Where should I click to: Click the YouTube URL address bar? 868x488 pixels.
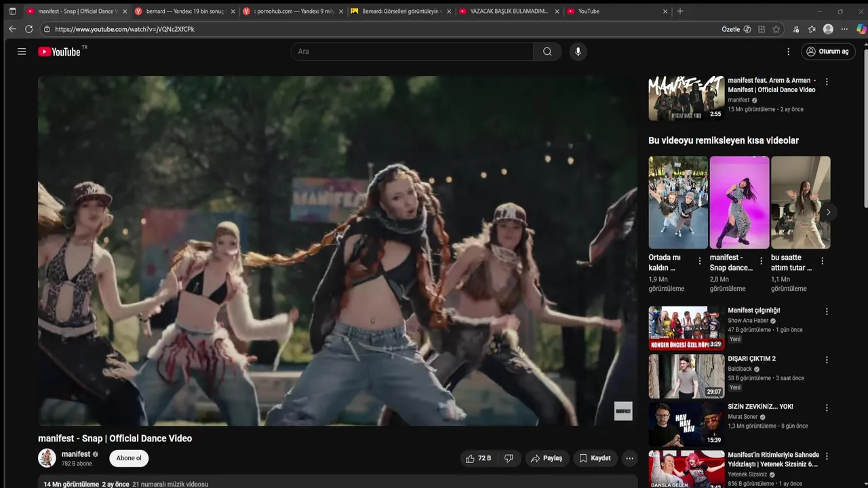380,29
